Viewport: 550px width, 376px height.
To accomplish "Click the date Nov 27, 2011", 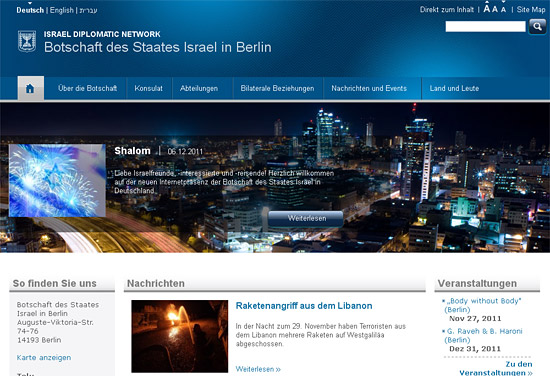I will point(475,318).
